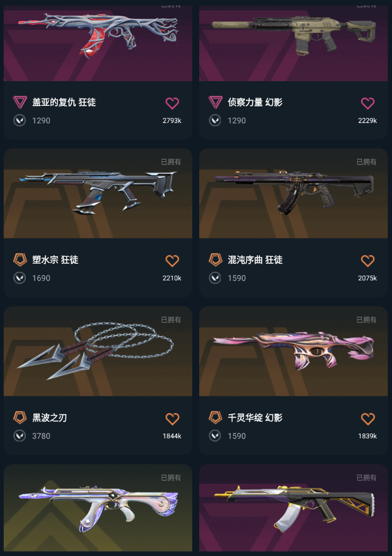Favorite 黑波之刃 with the orange heart

click(x=172, y=419)
